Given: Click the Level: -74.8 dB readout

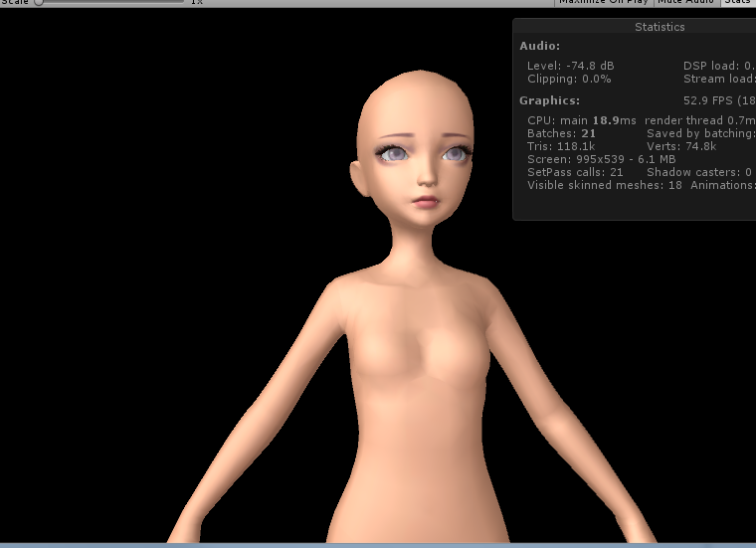Looking at the screenshot, I should [x=570, y=66].
